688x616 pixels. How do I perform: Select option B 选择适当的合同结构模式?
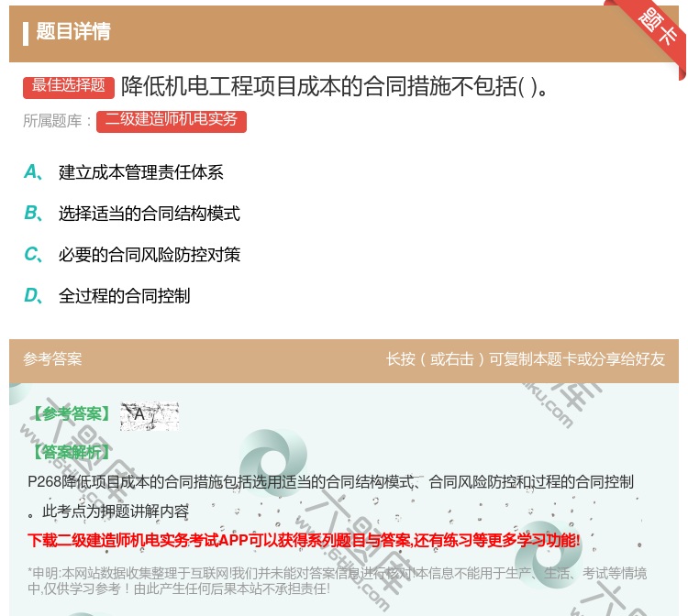point(150,214)
